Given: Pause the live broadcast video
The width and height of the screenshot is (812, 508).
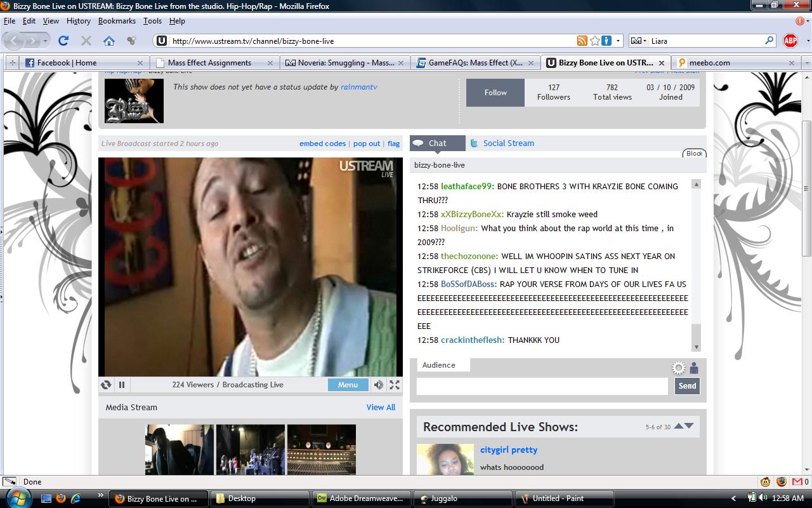Looking at the screenshot, I should click(121, 385).
